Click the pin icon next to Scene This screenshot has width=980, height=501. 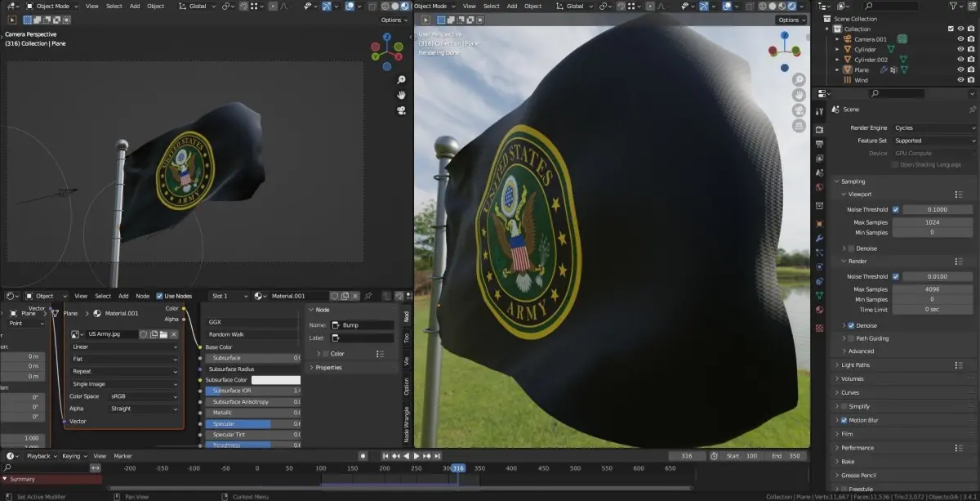tap(972, 109)
